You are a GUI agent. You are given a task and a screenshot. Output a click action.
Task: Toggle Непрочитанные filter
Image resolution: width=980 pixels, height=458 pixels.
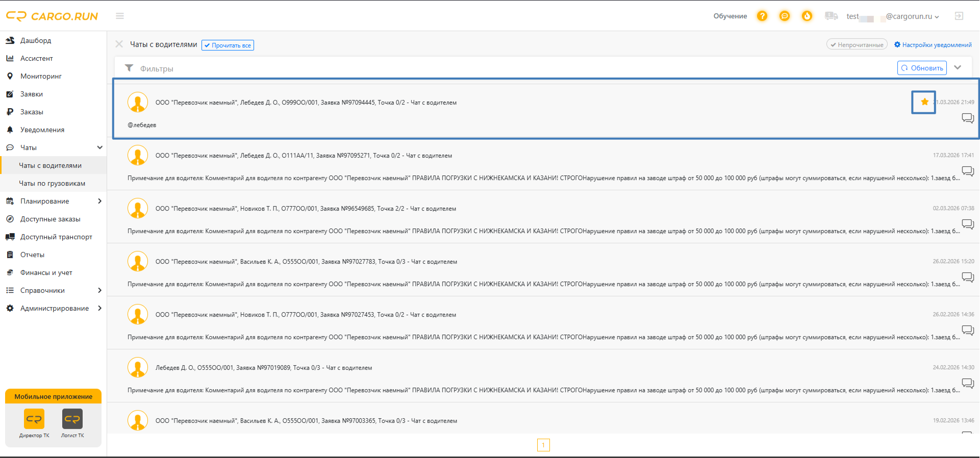[x=857, y=45]
